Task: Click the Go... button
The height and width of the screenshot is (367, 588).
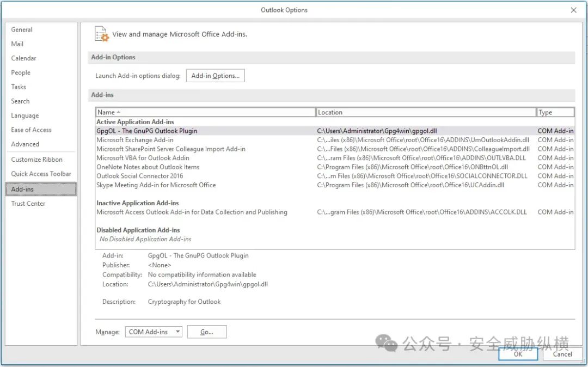Action: point(207,332)
